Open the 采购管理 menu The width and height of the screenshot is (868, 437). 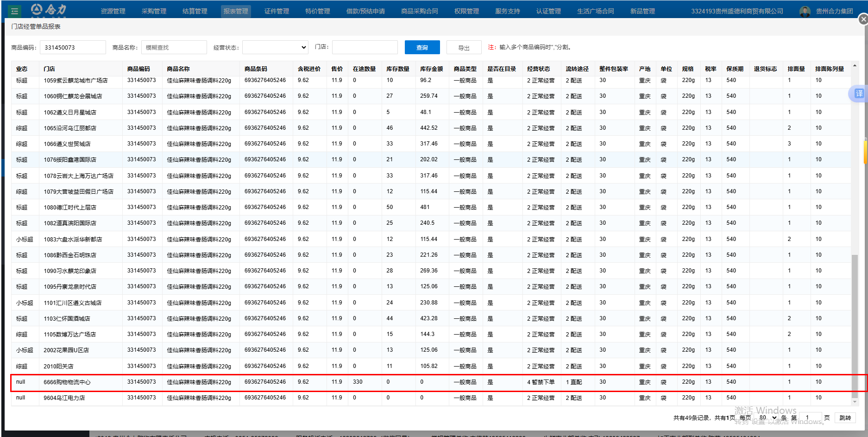154,11
